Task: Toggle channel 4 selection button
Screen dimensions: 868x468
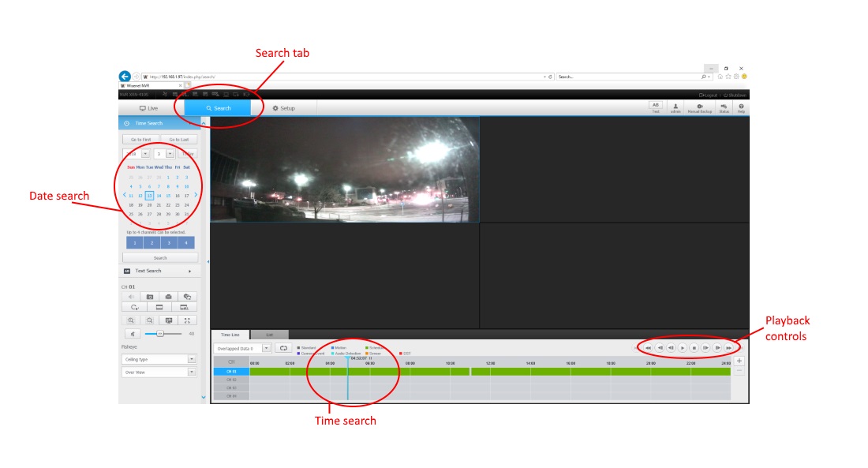Action: pos(186,241)
